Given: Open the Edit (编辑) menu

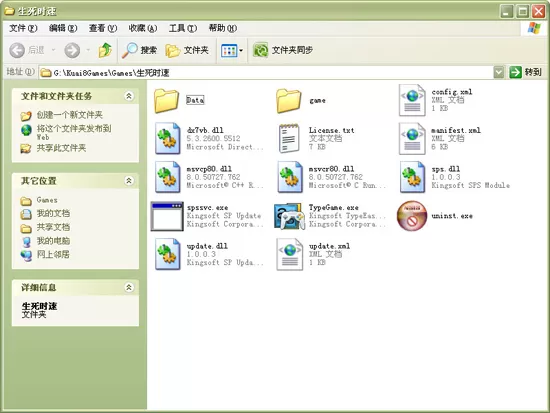Looking at the screenshot, I should [x=63, y=28].
